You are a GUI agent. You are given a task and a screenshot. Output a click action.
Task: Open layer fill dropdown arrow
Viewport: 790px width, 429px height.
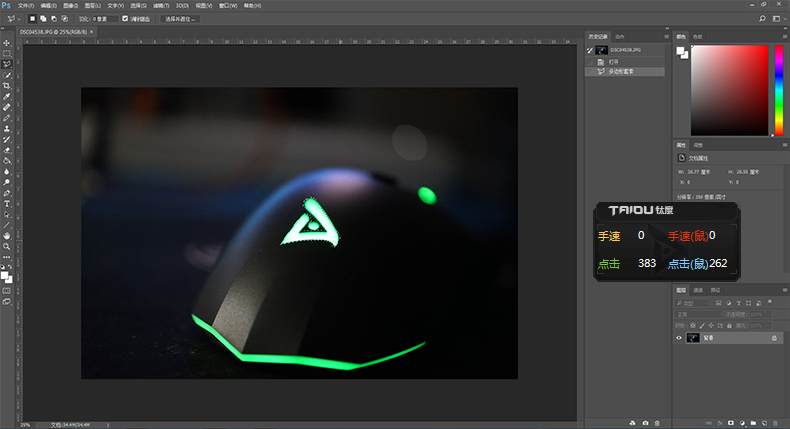pyautogui.click(x=768, y=326)
